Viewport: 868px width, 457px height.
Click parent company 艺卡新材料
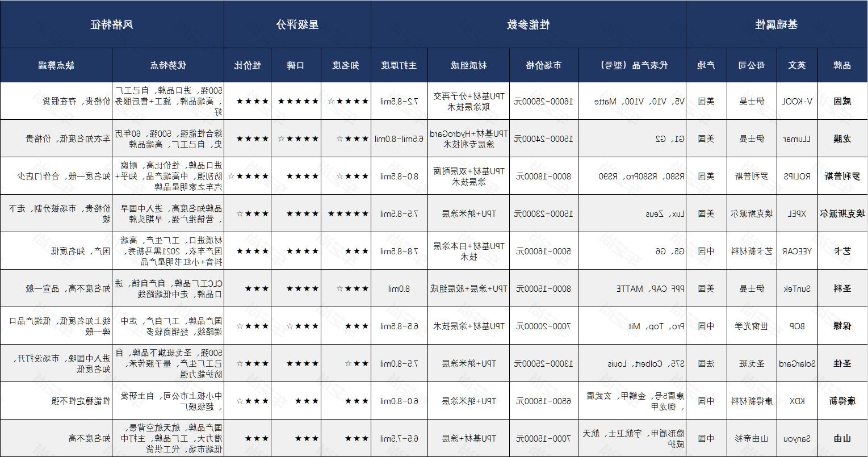(x=752, y=251)
